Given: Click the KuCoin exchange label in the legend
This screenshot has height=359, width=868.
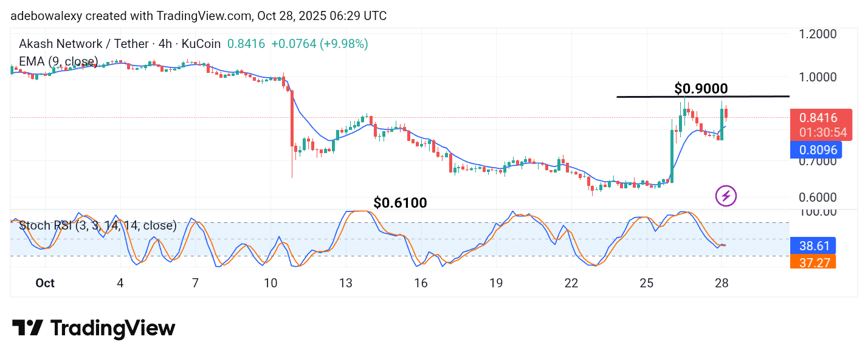Looking at the screenshot, I should point(201,44).
